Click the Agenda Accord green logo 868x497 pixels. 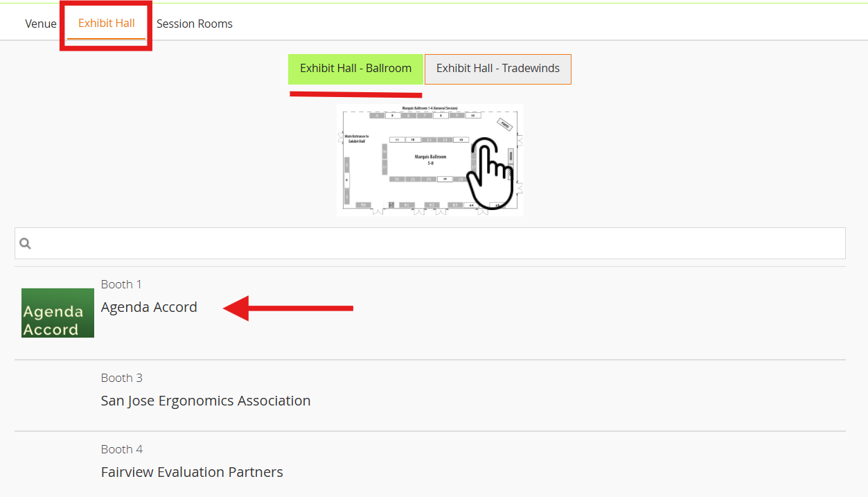pyautogui.click(x=57, y=313)
